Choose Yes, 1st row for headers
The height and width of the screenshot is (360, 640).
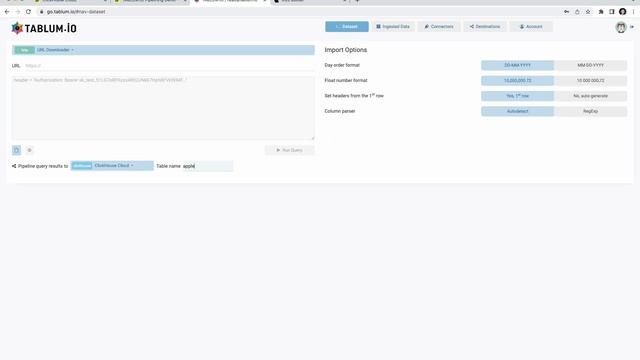(518, 96)
